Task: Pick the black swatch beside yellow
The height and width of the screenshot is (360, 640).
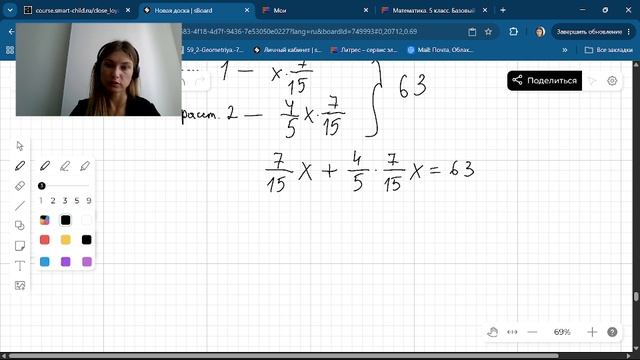Action: coord(86,240)
